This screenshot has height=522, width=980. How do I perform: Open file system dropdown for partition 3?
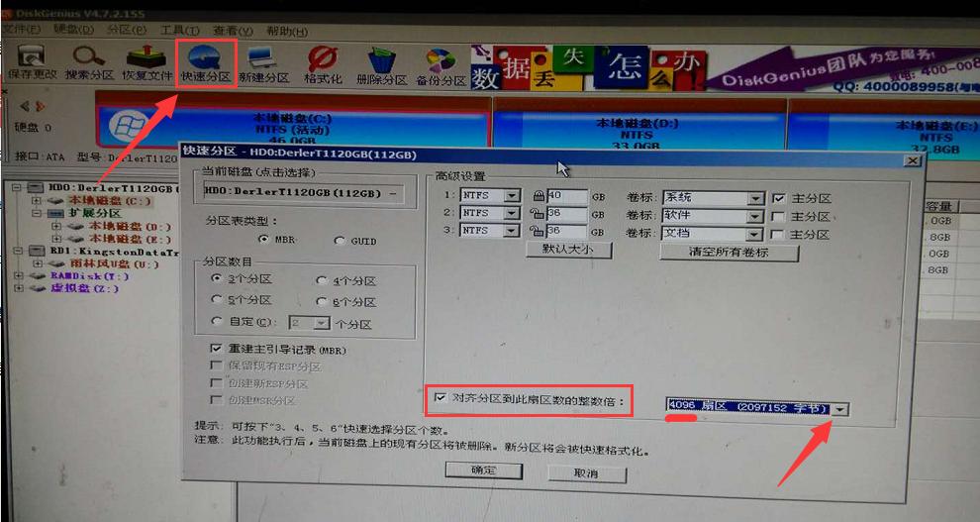pos(512,231)
